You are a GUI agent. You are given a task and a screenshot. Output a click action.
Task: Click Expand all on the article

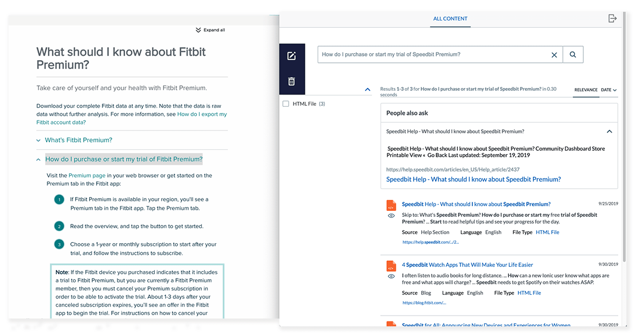click(210, 30)
